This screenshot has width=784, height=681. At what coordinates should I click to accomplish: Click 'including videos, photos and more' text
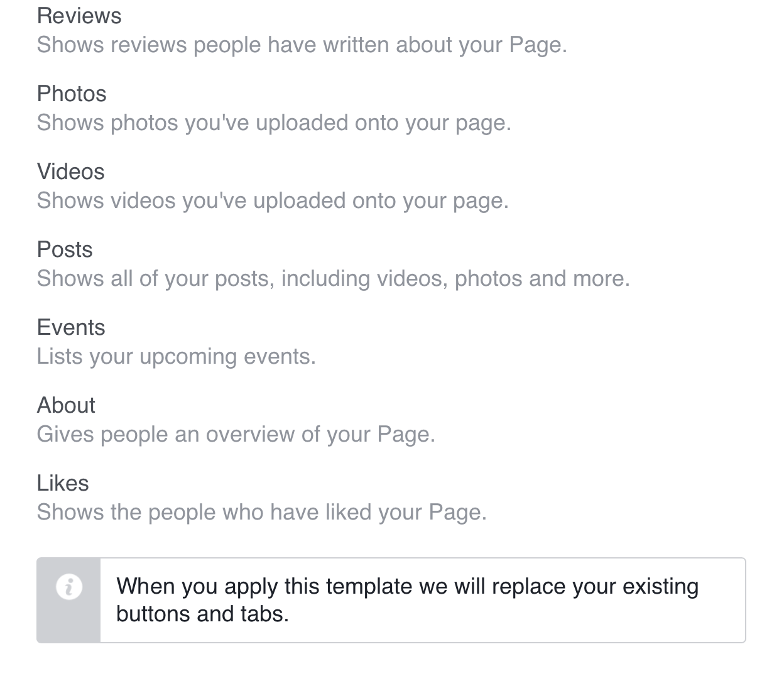pyautogui.click(x=455, y=279)
